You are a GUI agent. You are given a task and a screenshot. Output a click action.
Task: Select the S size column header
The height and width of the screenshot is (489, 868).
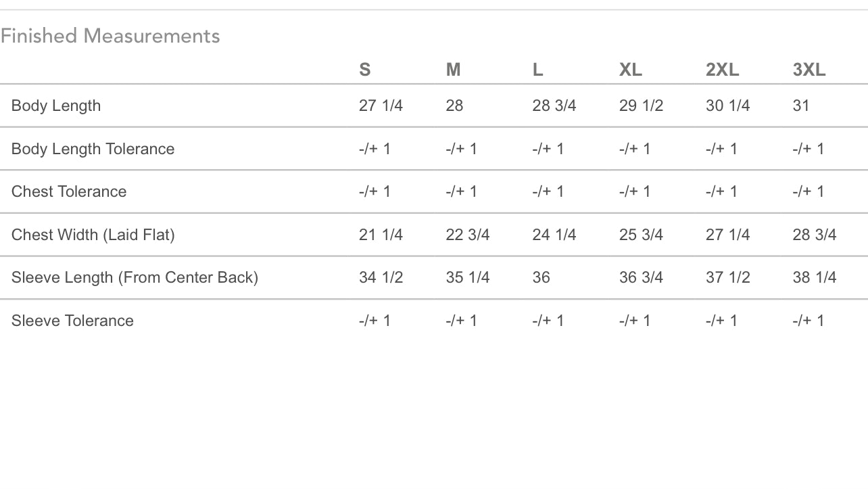[x=365, y=70]
